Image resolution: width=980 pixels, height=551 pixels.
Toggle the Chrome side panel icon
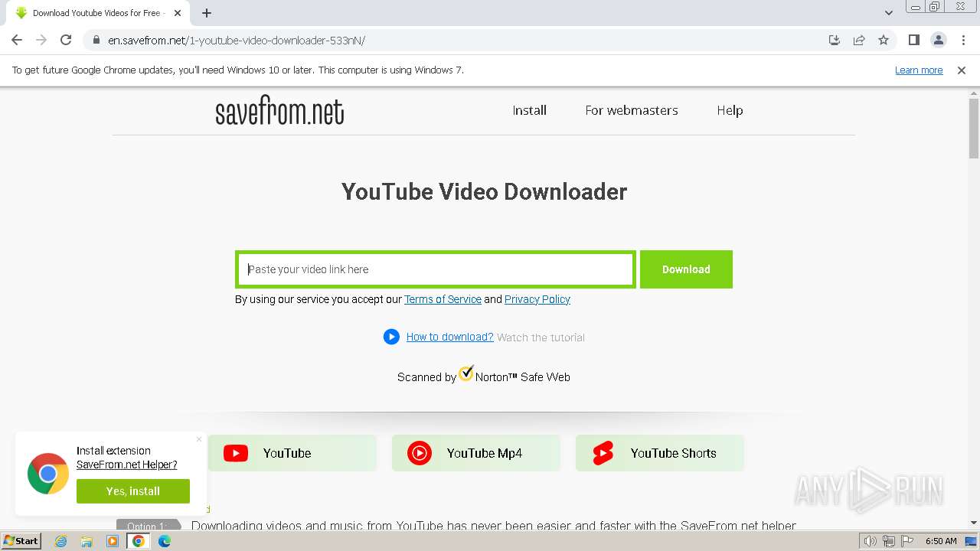pos(913,40)
